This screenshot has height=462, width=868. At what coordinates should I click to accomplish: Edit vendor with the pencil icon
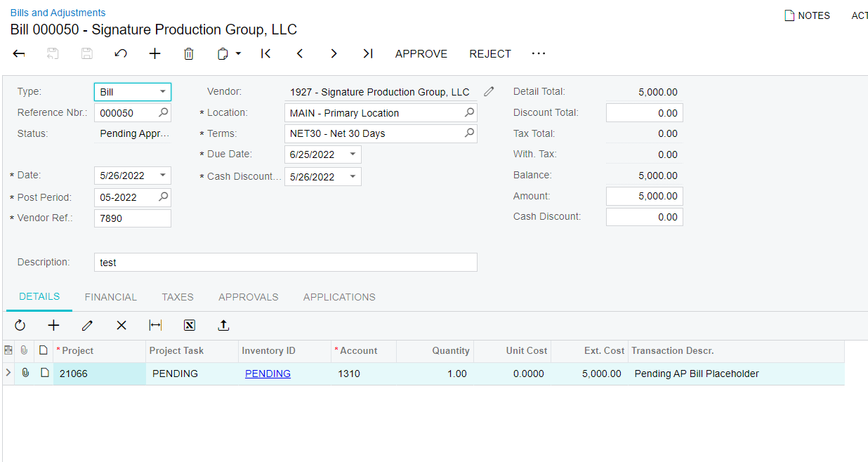coord(489,91)
